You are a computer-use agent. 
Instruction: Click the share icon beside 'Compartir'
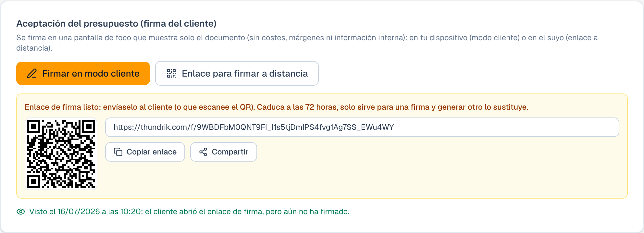pyautogui.click(x=203, y=152)
